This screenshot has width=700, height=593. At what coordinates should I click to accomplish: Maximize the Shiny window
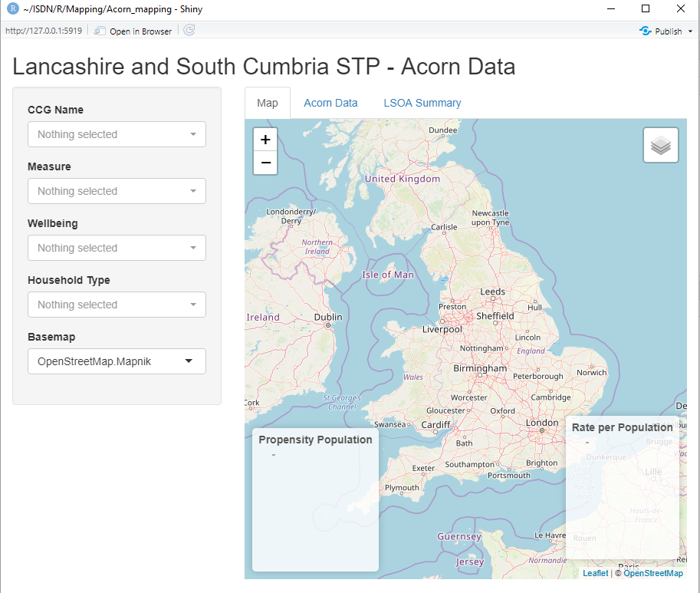pos(646,8)
